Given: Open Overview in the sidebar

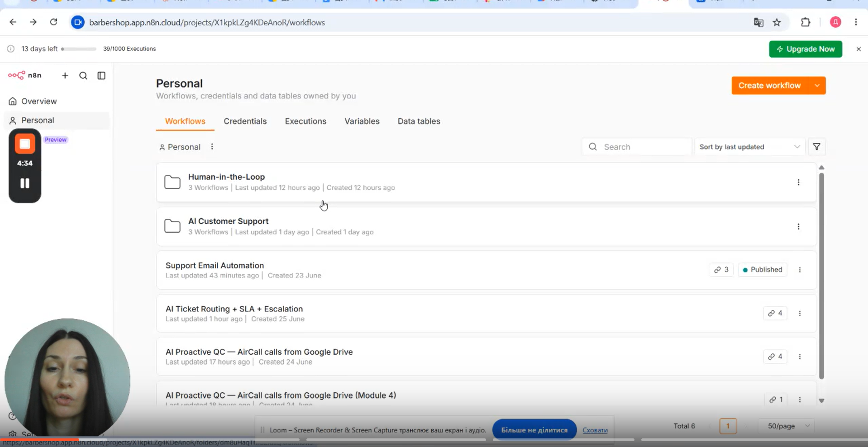Looking at the screenshot, I should click(57, 101).
